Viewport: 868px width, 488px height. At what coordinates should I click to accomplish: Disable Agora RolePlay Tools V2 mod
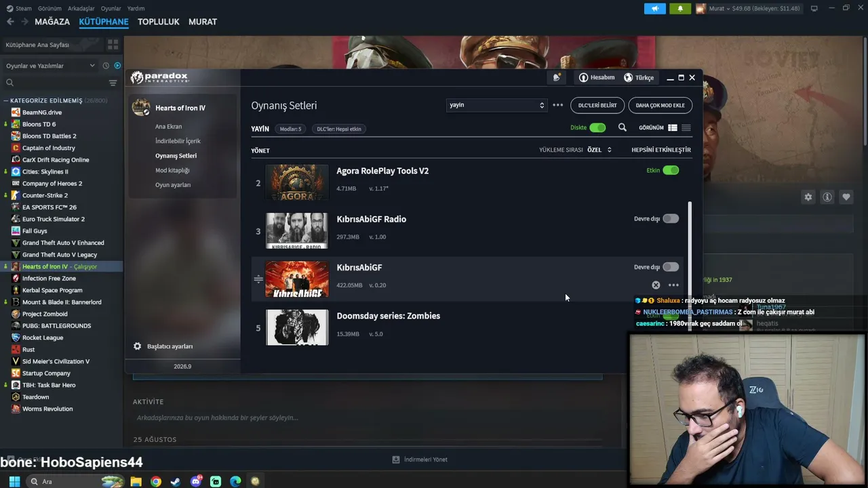pos(671,170)
